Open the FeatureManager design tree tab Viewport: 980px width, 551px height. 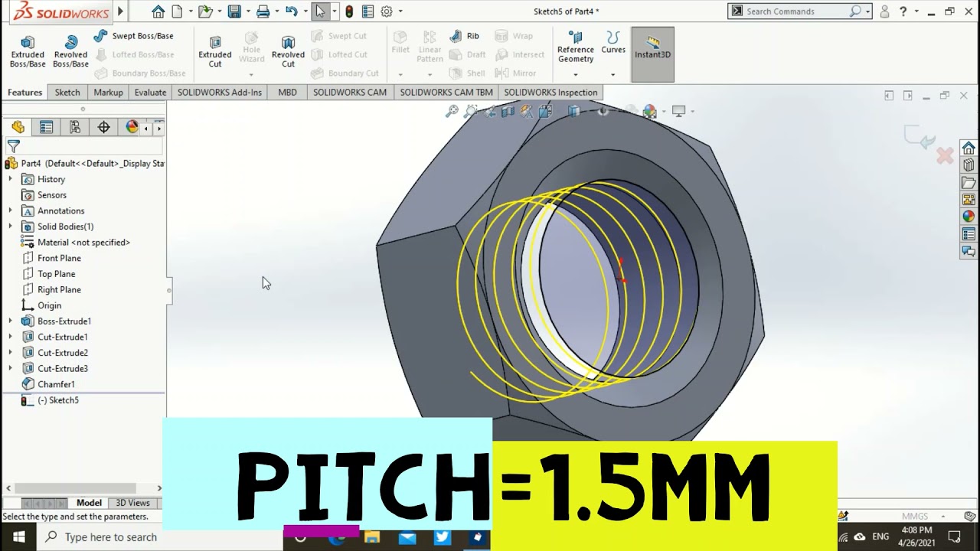pos(18,127)
